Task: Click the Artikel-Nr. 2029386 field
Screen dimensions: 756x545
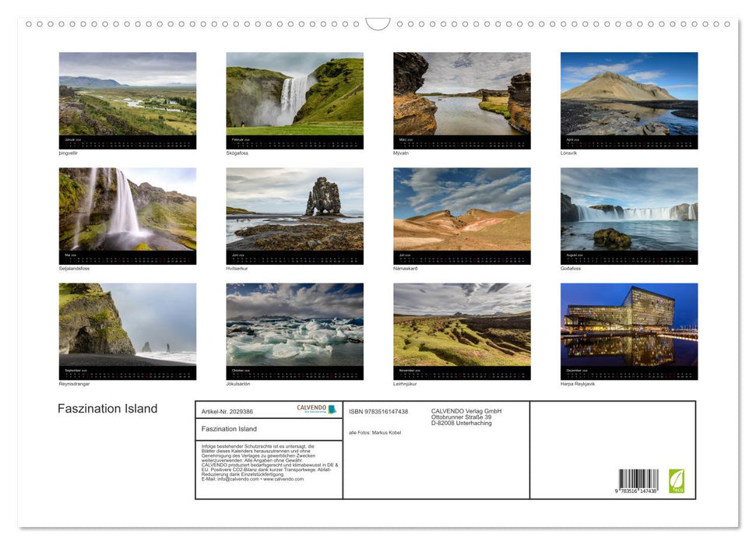Action: point(226,410)
